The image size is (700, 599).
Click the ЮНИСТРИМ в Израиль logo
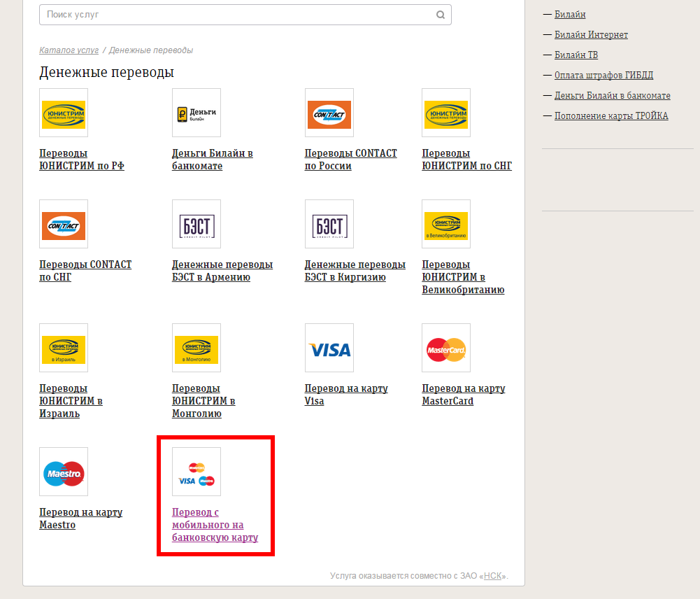pos(64,348)
